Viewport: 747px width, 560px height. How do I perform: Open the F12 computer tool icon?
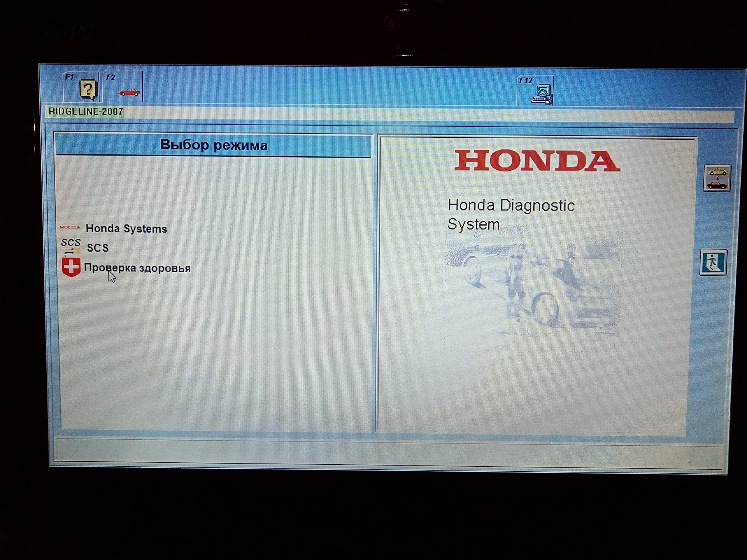tap(542, 95)
